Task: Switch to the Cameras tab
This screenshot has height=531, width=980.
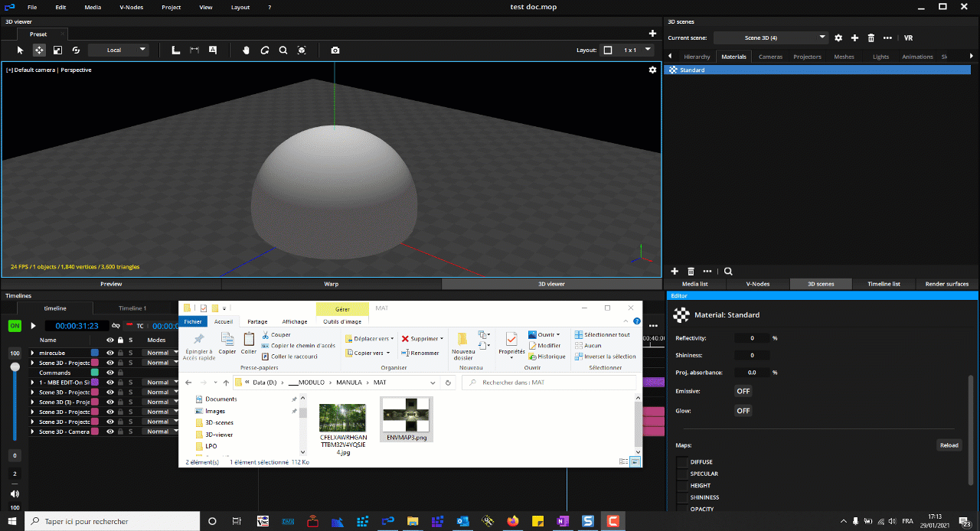Action: (771, 56)
